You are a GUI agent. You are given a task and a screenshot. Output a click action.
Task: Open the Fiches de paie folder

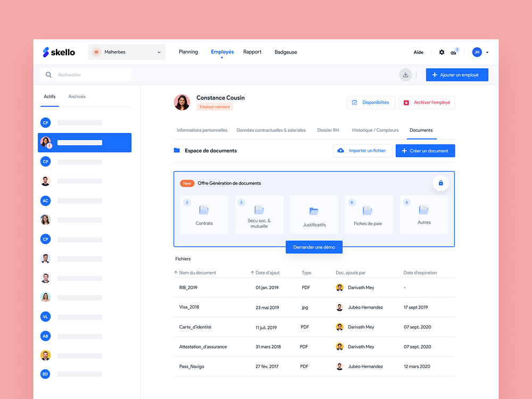click(x=369, y=214)
